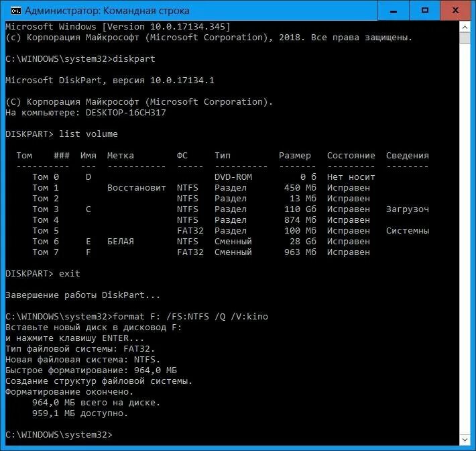The width and height of the screenshot is (476, 451).
Task: Click the 'Метка' column header
Action: [120, 156]
